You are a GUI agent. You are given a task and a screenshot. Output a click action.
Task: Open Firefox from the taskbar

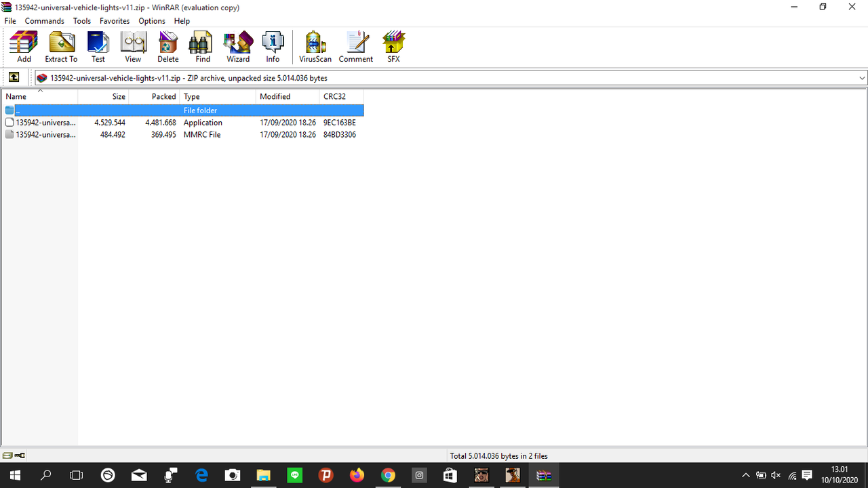tap(357, 475)
